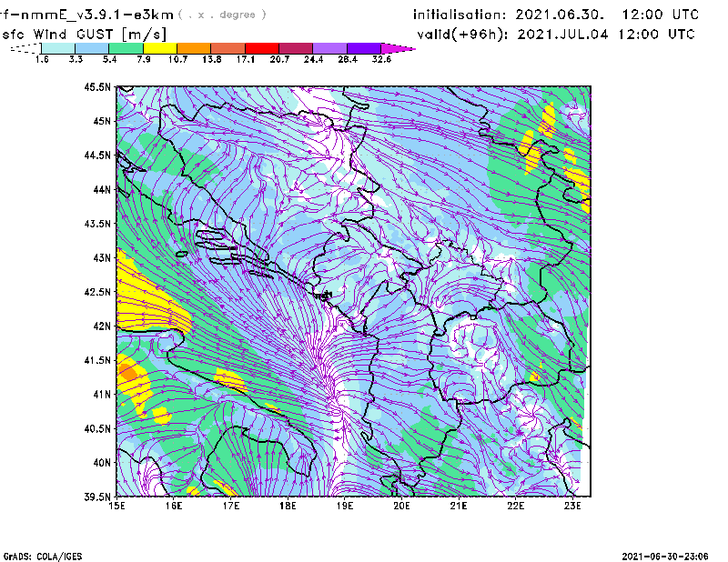Click the legend value 28.4
Image resolution: width=728 pixels, height=562 pixels.
coord(348,59)
